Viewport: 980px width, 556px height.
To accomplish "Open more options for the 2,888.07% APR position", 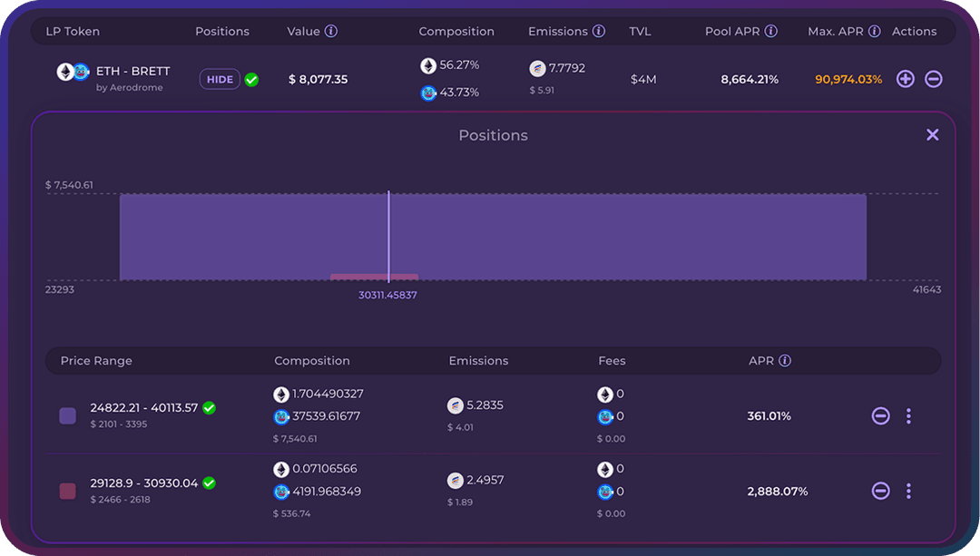I will tap(908, 491).
